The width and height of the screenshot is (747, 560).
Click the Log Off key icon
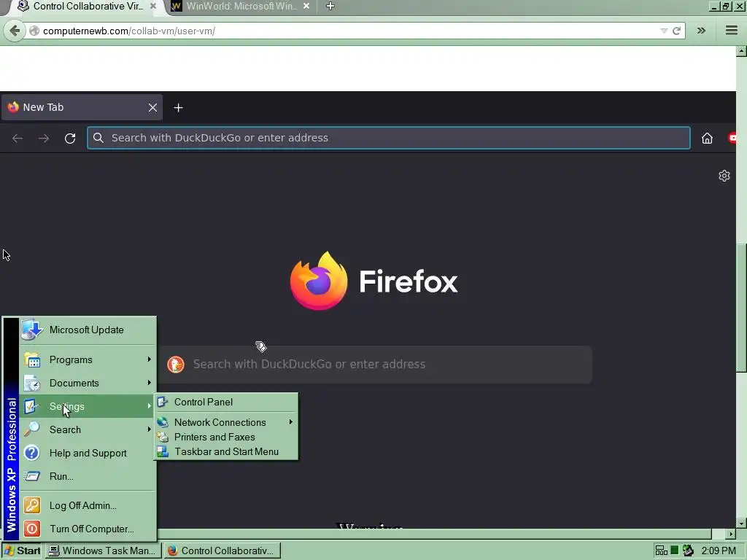(x=32, y=506)
